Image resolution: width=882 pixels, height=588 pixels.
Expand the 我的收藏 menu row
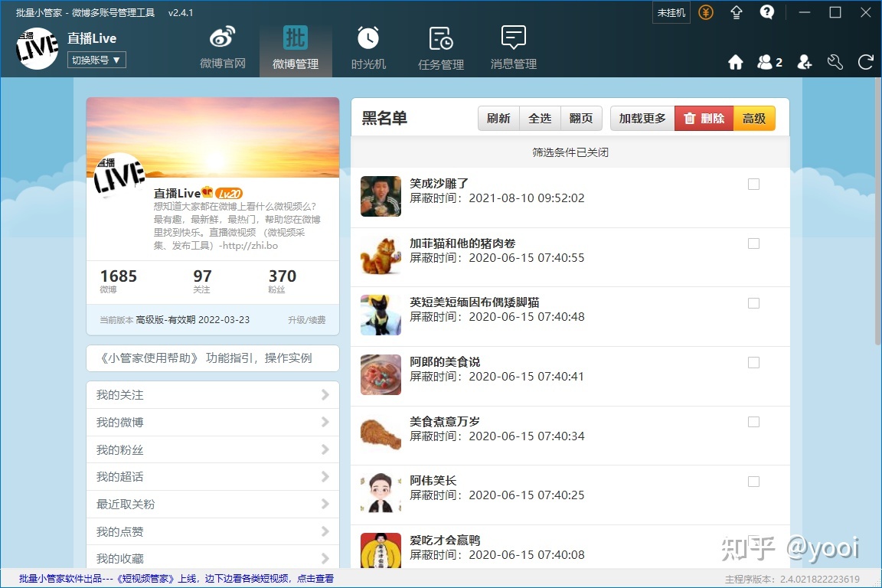pos(213,557)
